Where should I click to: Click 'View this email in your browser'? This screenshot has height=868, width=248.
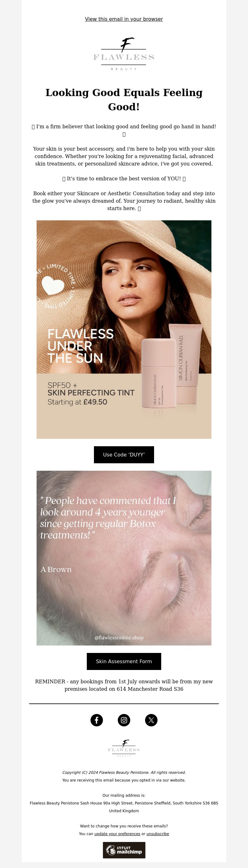tap(124, 19)
